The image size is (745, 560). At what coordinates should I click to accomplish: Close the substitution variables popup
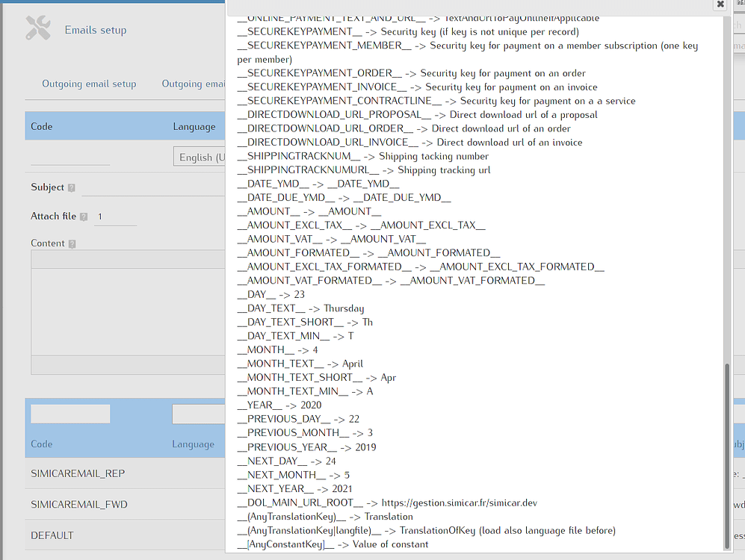click(720, 5)
